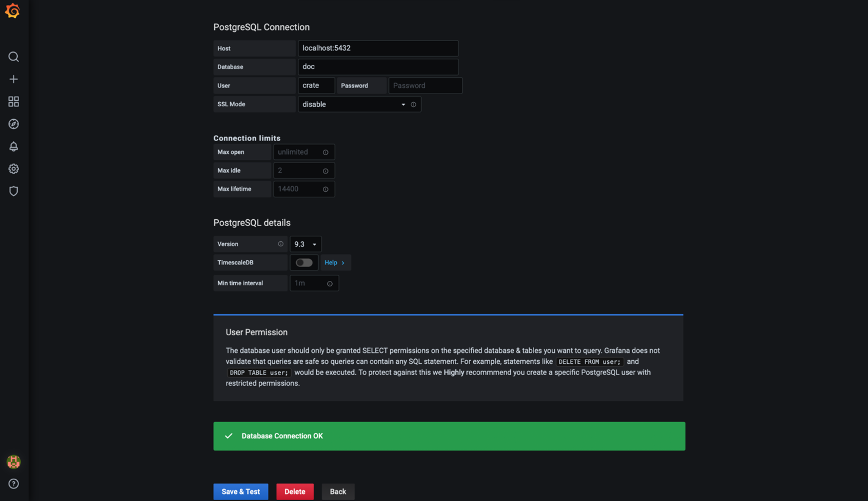
Task: Click the PostgreSQL Connection heading
Action: (261, 27)
